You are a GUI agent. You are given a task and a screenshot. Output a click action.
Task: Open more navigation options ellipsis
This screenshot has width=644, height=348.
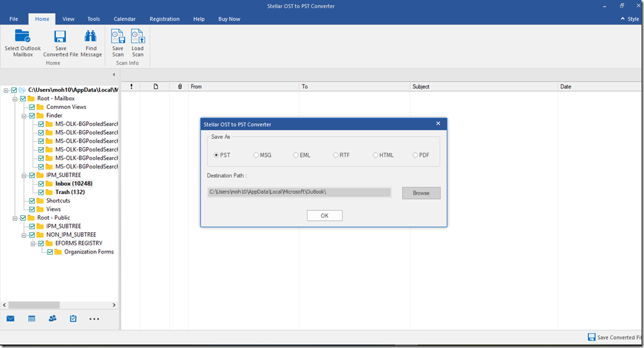(94, 319)
